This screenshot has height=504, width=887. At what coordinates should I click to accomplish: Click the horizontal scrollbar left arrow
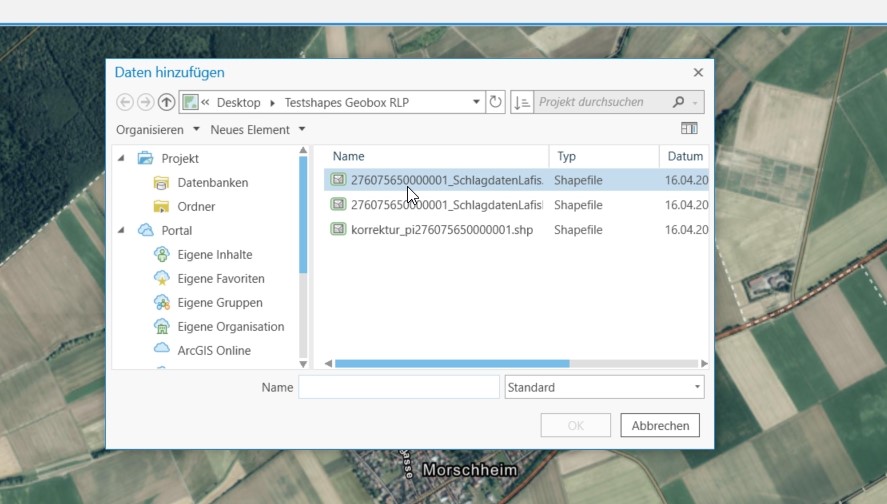328,364
